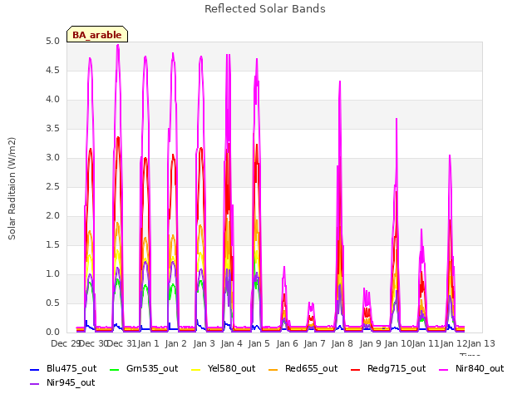Click the 4.0 y-axis tick label
This screenshot has width=532, height=399.
(52, 100)
